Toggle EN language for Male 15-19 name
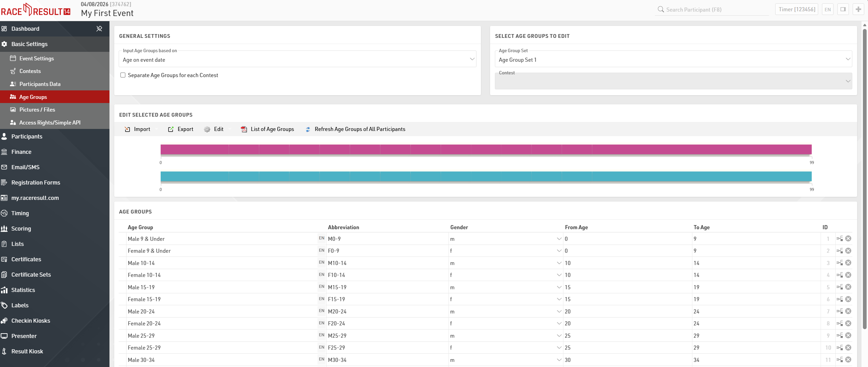The image size is (868, 367). pyautogui.click(x=321, y=287)
